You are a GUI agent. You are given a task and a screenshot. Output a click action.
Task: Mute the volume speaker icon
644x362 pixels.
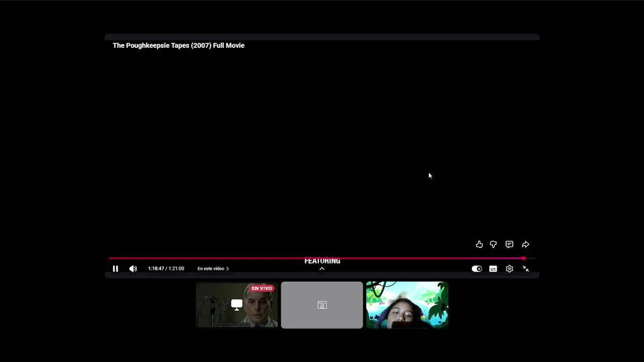pyautogui.click(x=133, y=269)
